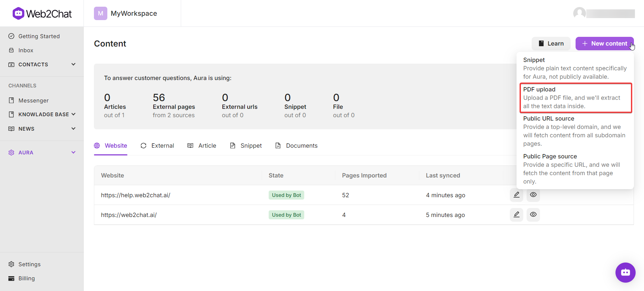Toggle visibility of web2chat.ai source
Viewport: 644px width, 291px height.
pos(533,215)
